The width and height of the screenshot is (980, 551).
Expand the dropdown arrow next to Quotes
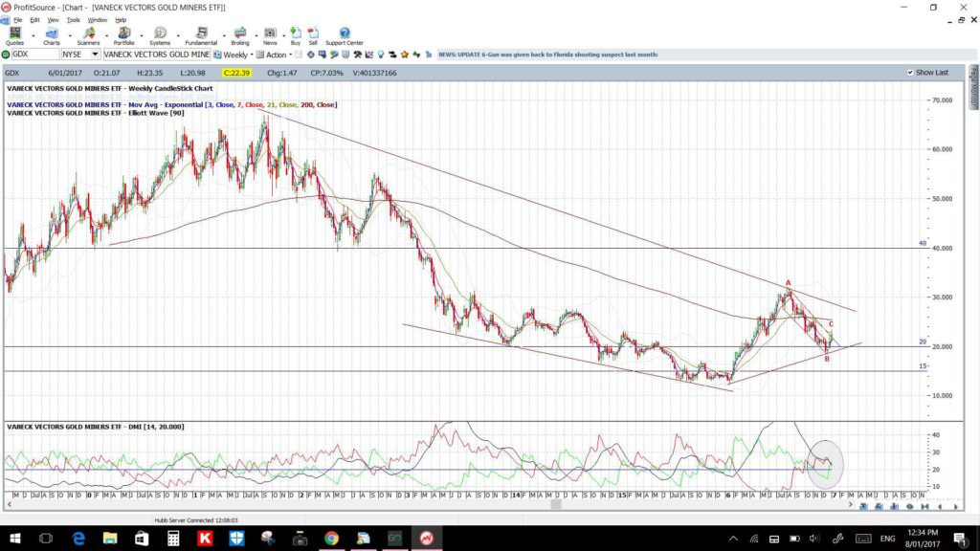33,35
